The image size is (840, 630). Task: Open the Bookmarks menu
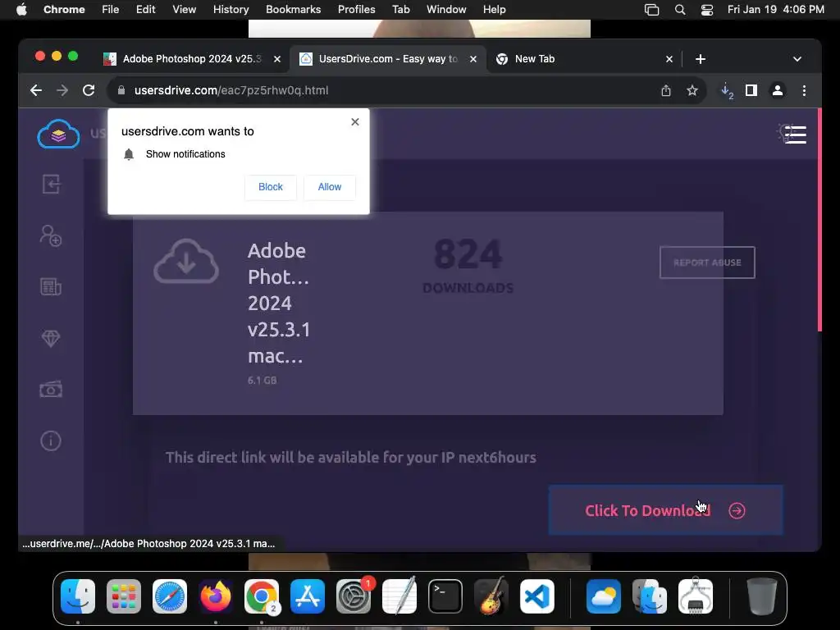pos(293,10)
